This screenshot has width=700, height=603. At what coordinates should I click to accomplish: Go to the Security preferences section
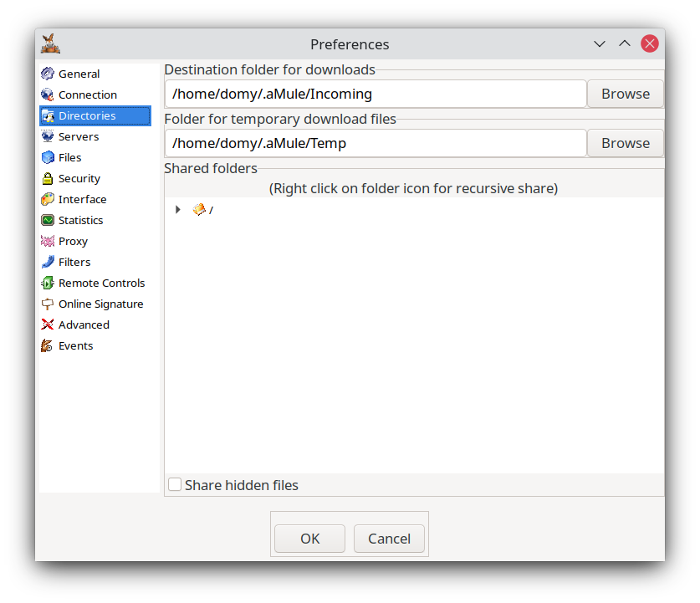point(79,178)
